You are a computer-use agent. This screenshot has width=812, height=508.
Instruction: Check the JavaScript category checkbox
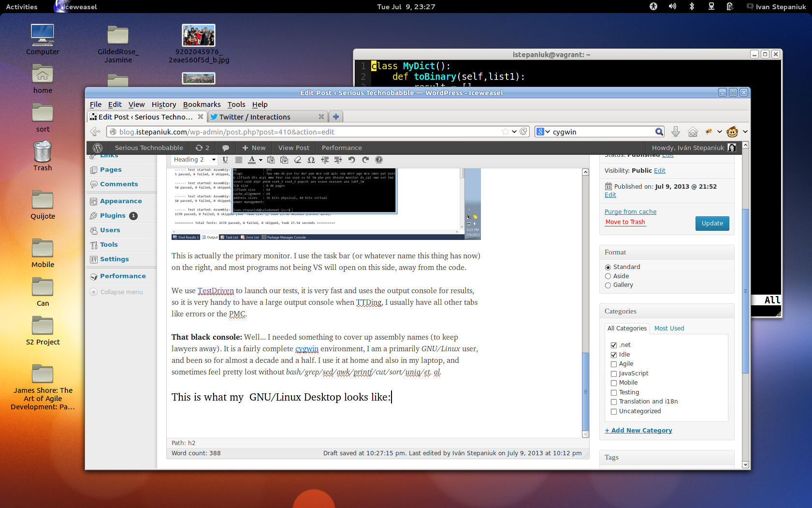click(x=614, y=374)
